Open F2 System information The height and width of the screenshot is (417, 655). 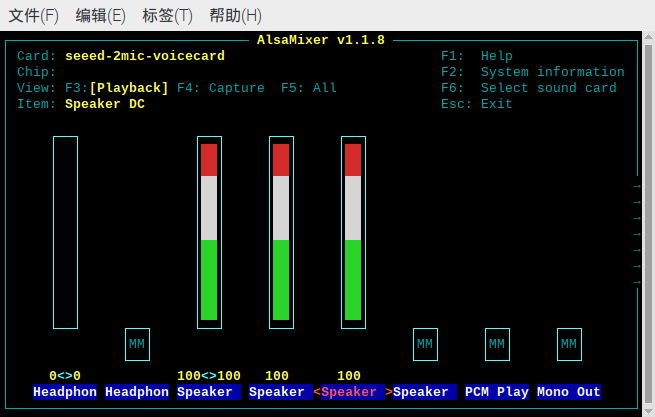[x=533, y=72]
